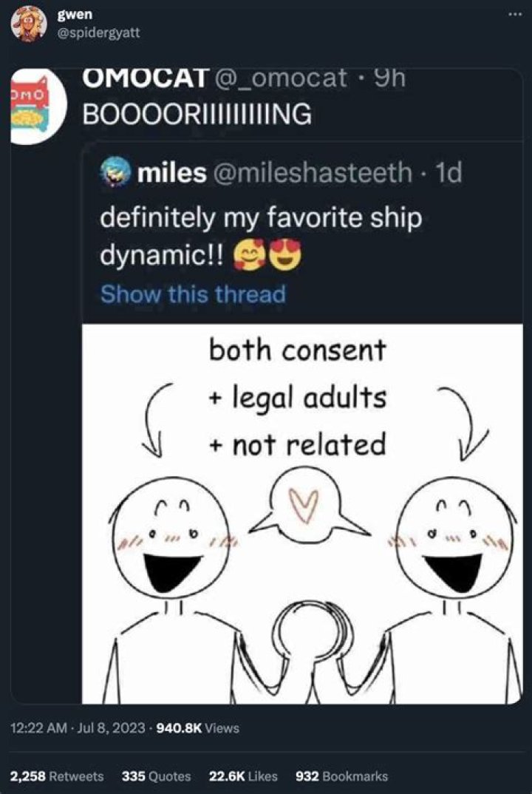
Task: Show the 2,258 Retweets list
Action: tap(57, 776)
